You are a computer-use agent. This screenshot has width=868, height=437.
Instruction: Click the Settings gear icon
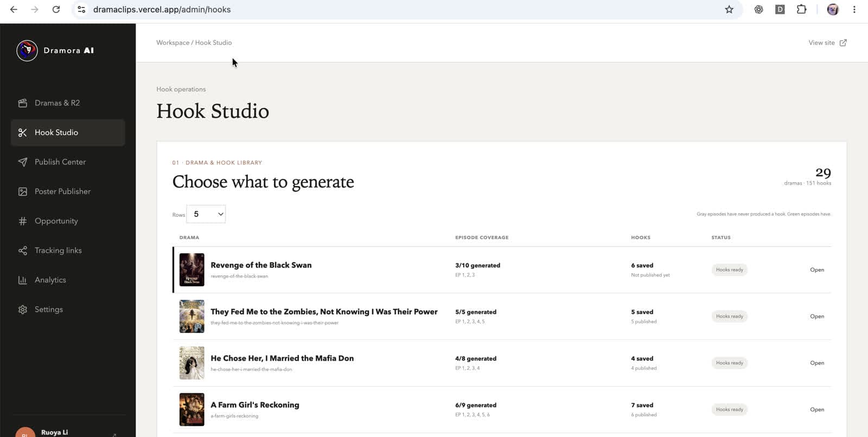pyautogui.click(x=22, y=310)
